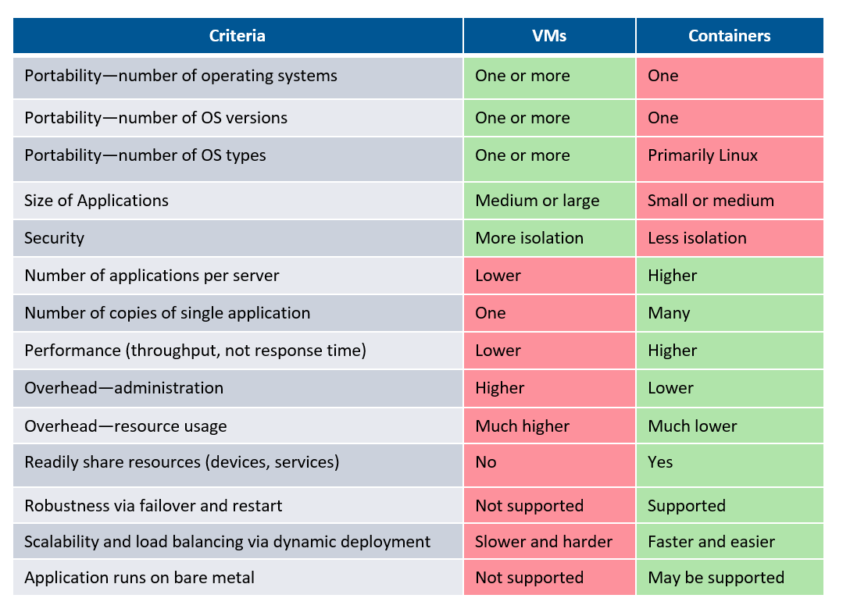
Task: Click 'Readily share resources (devices, services)' label
Action: (x=182, y=462)
